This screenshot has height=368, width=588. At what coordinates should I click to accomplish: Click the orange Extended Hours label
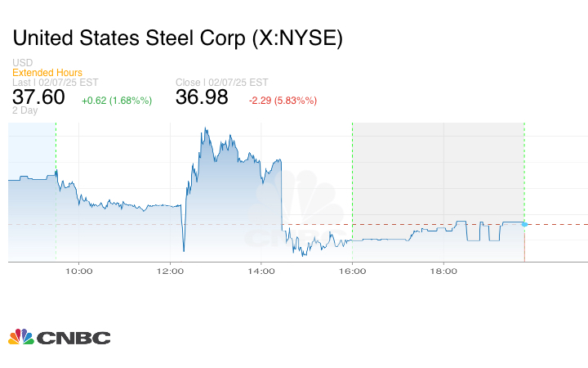(x=47, y=73)
